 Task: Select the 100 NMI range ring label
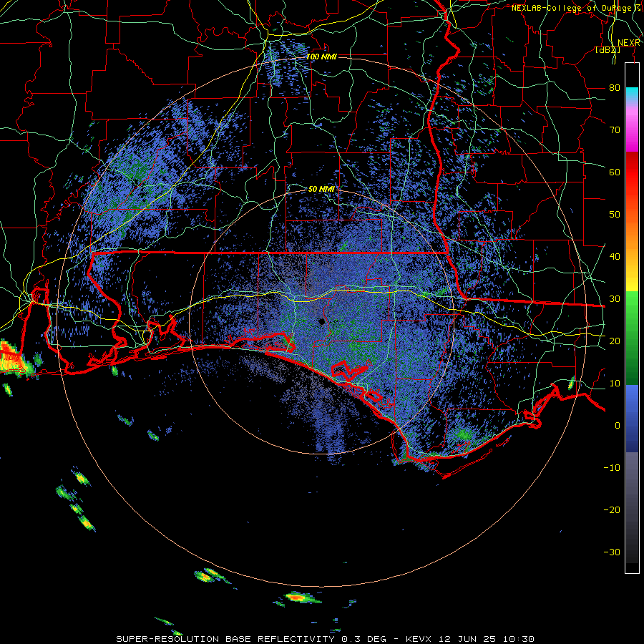(x=321, y=57)
